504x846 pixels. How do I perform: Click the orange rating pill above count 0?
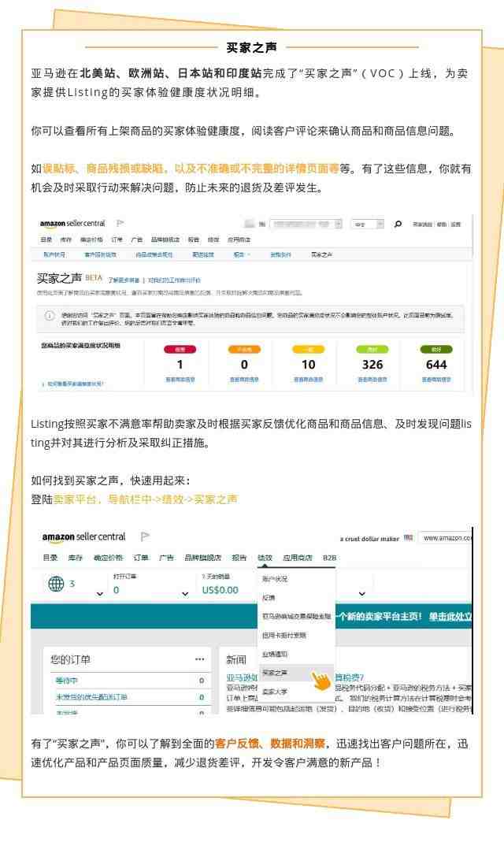point(244,349)
